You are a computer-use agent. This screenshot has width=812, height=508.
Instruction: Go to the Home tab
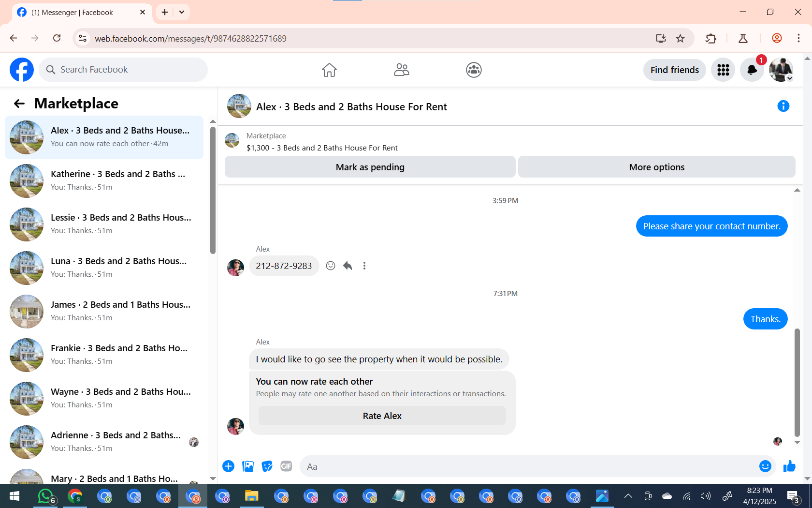[x=329, y=70]
